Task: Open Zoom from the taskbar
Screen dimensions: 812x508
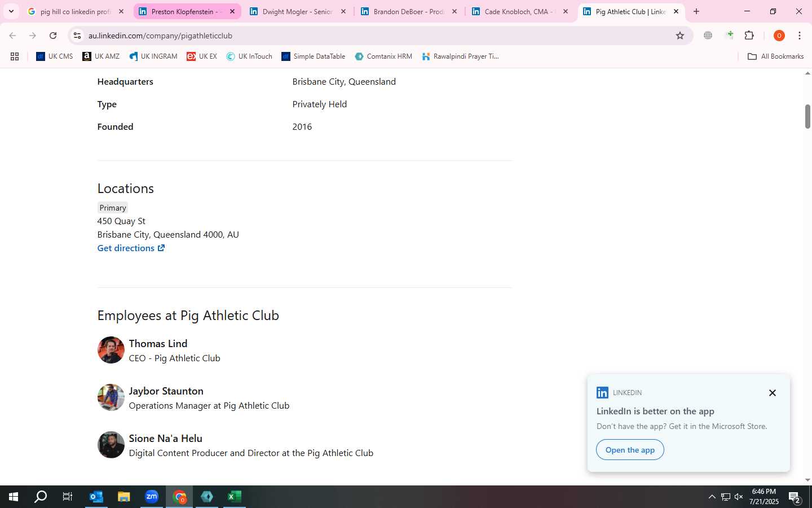Action: pyautogui.click(x=152, y=497)
